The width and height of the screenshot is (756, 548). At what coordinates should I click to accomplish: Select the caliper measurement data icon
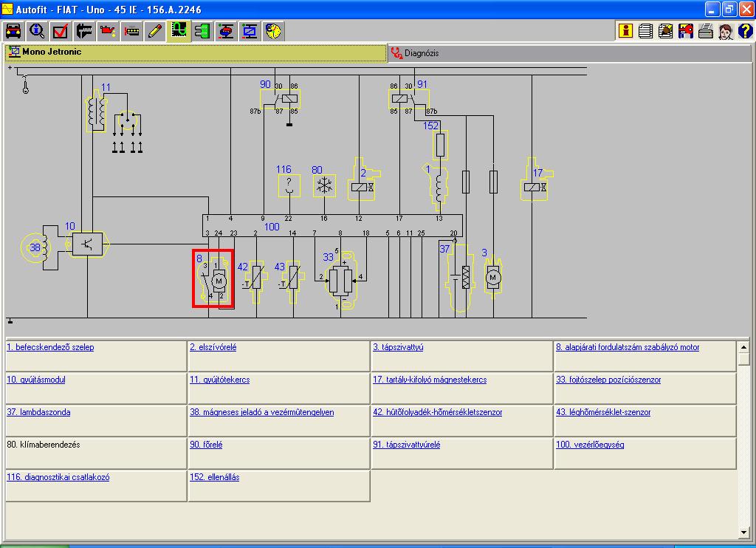click(84, 31)
